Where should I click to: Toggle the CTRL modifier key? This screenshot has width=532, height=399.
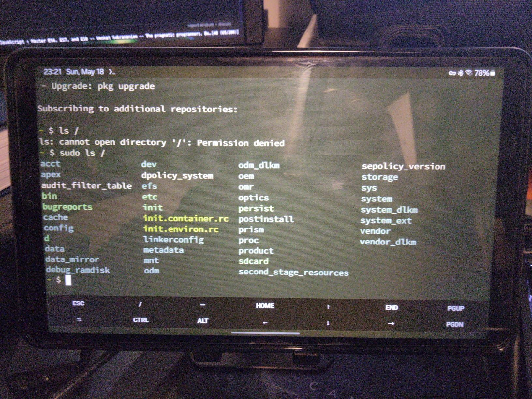point(140,320)
